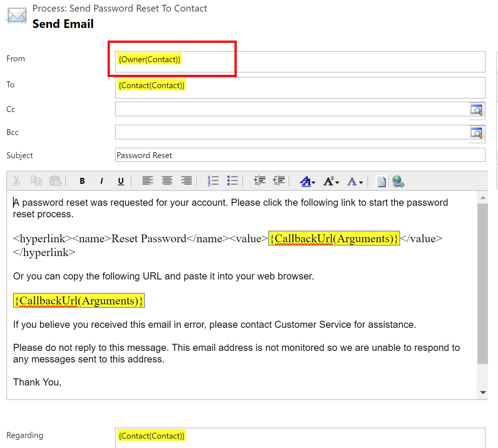
Task: Click standalone CallbackUrl(Arguments) slug
Action: [79, 300]
